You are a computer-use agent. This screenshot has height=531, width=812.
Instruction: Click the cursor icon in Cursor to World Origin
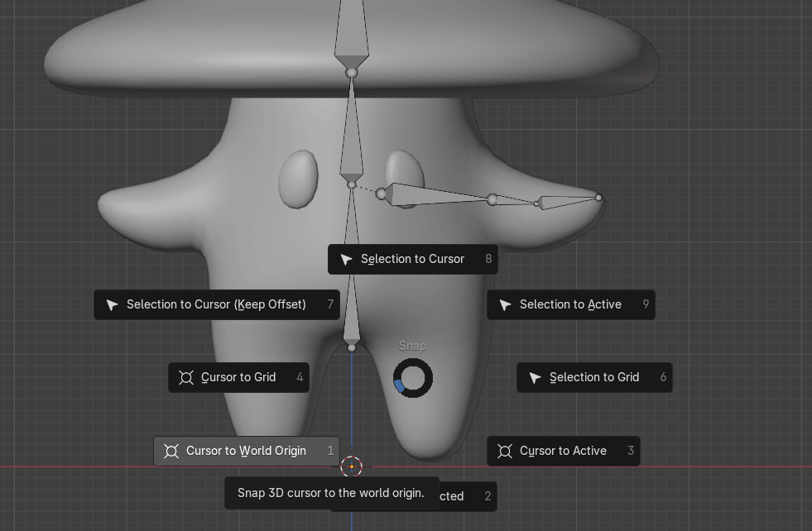[x=171, y=452]
